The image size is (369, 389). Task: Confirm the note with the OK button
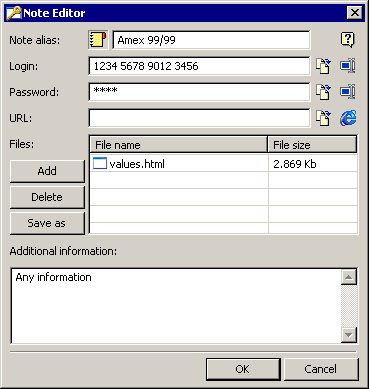[x=243, y=369]
